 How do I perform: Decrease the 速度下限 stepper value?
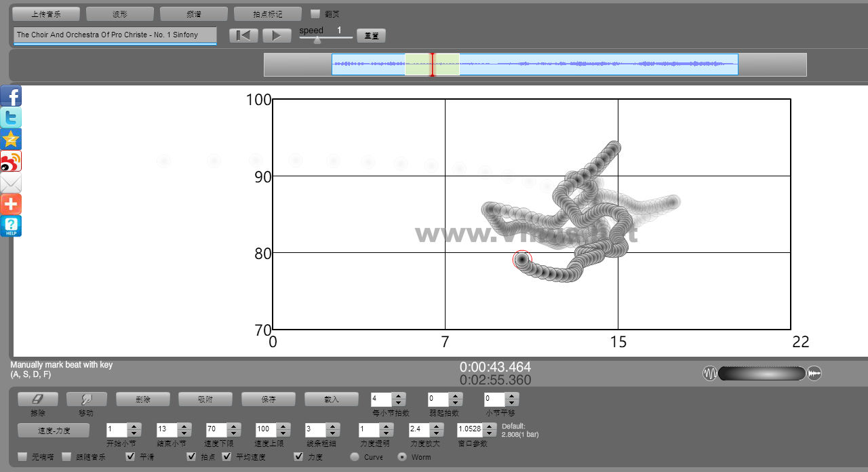click(233, 433)
